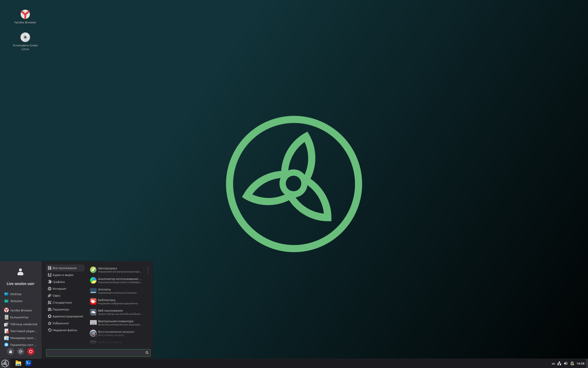
Task: Click the menu search input field
Action: [x=98, y=353]
